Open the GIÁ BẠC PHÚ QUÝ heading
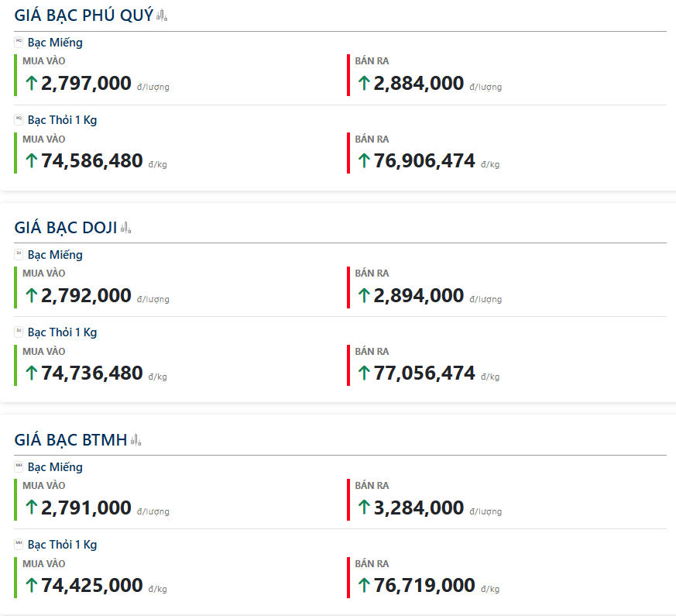This screenshot has height=616, width=676. (84, 15)
